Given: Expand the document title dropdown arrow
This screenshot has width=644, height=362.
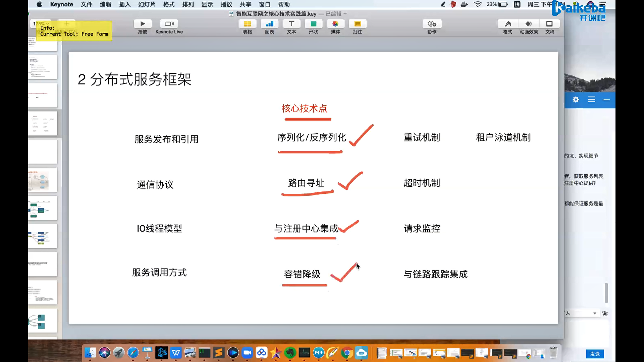Looking at the screenshot, I should point(345,14).
